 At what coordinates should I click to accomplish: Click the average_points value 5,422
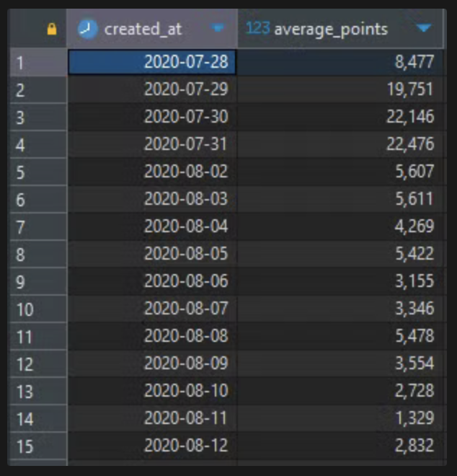(x=340, y=253)
